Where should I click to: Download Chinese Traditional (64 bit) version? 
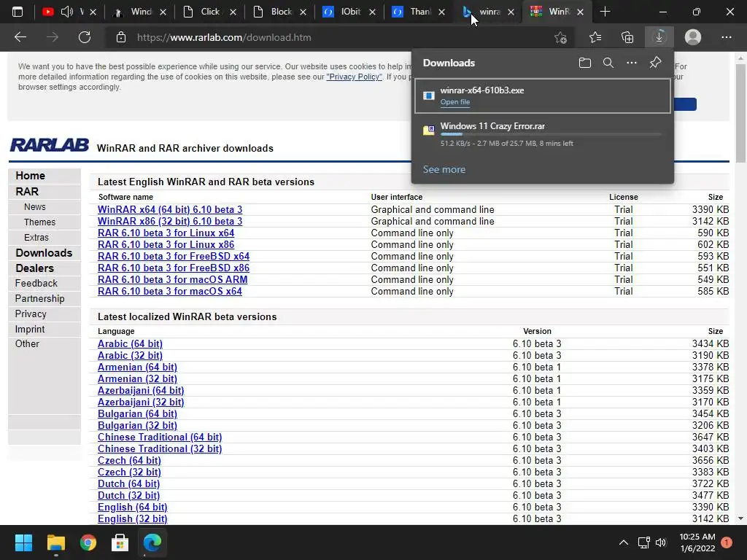tap(160, 437)
